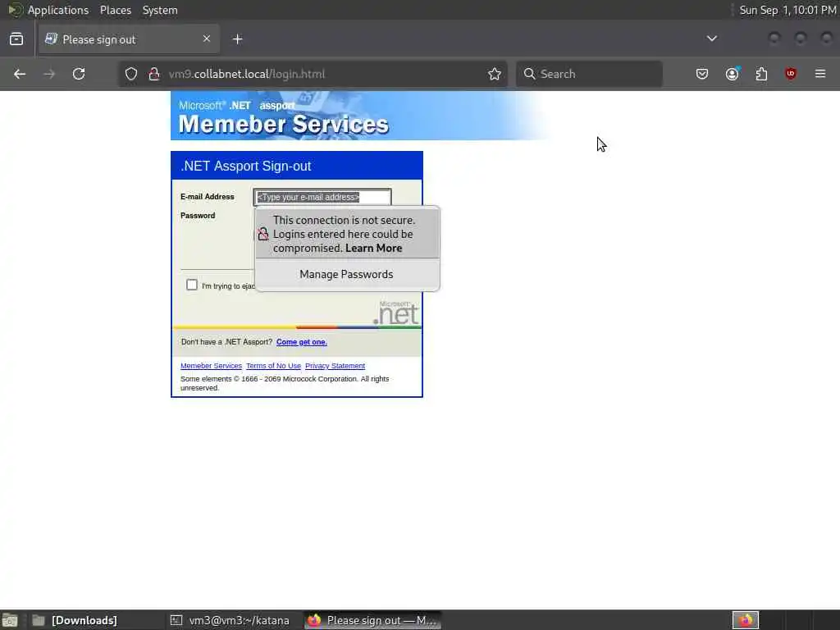Open the Privacy Statement link

tap(335, 366)
